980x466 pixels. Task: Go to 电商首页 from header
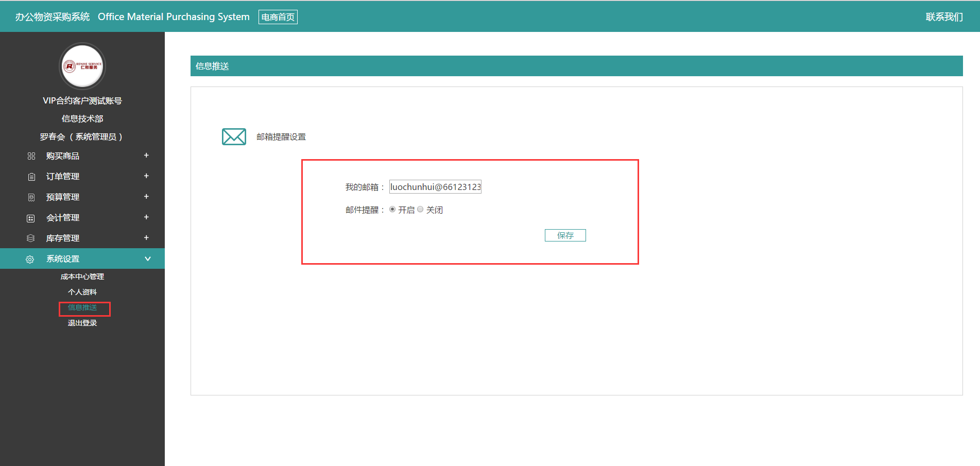click(x=278, y=17)
